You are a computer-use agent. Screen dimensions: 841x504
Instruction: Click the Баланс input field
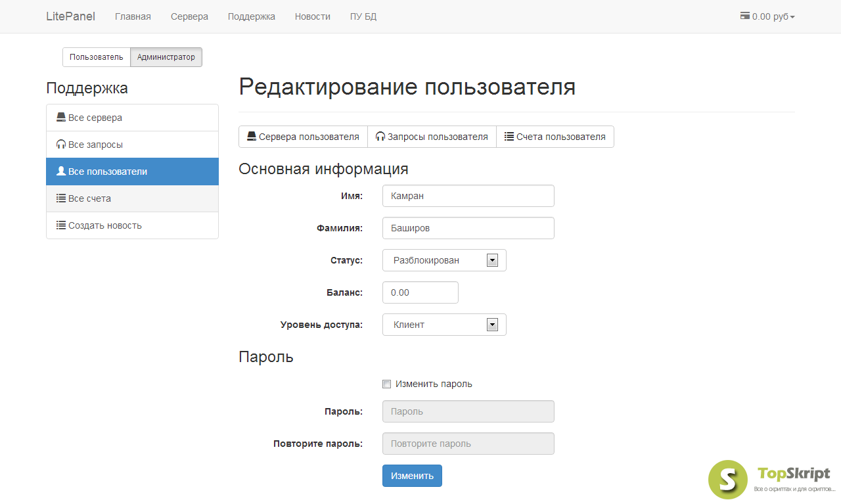click(420, 292)
